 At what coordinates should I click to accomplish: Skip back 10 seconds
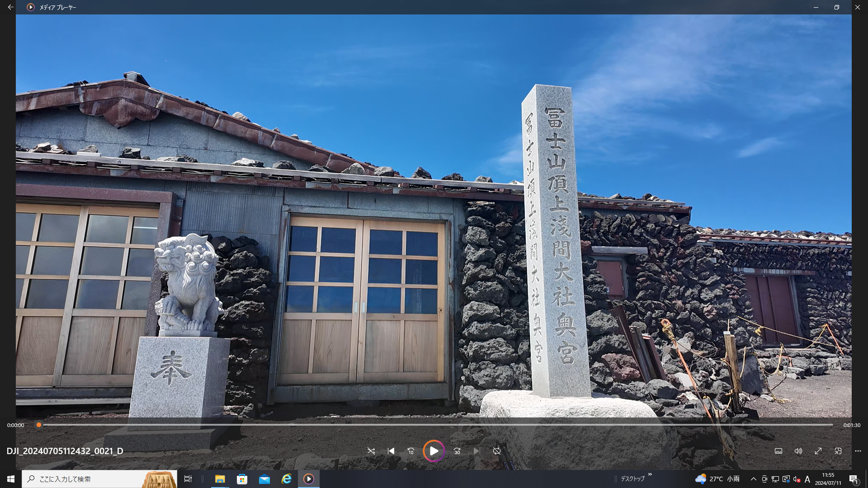411,451
